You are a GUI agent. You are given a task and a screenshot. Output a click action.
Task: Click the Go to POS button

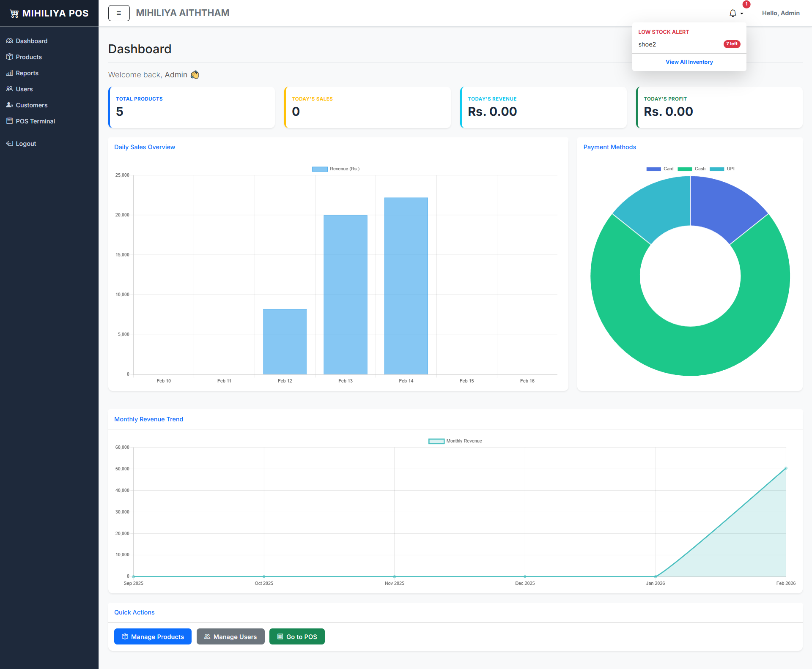297,636
